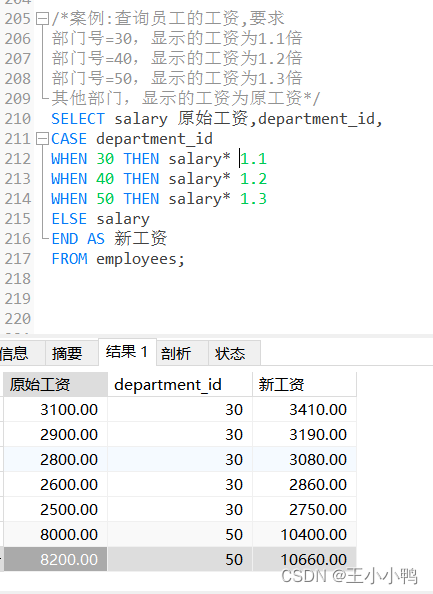Select cell 2860.00 in 新工资 column
Screen dimensions: 433x594
(304, 485)
